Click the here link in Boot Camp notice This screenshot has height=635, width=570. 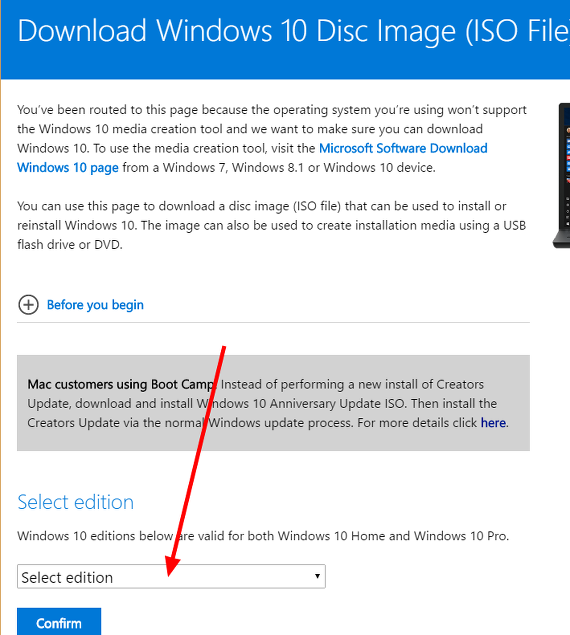[493, 423]
